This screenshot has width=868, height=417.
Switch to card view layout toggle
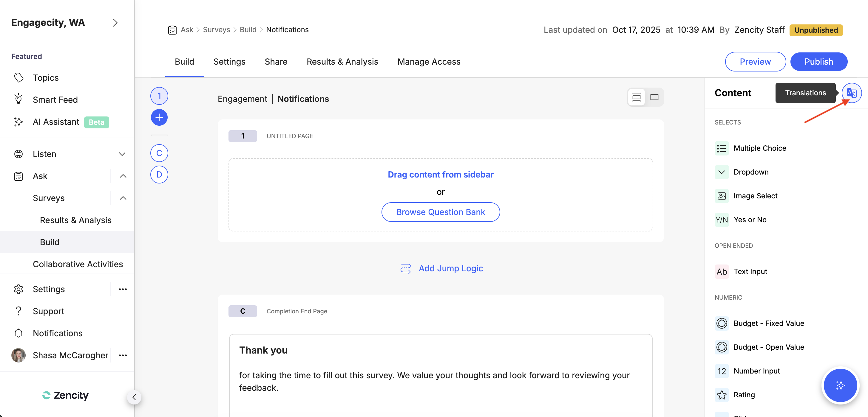pos(654,97)
